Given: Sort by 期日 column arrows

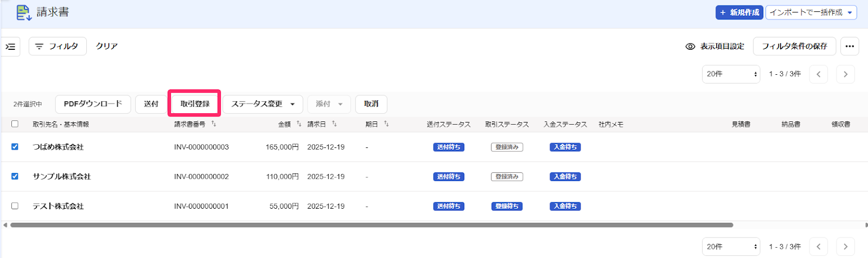Looking at the screenshot, I should (x=386, y=124).
